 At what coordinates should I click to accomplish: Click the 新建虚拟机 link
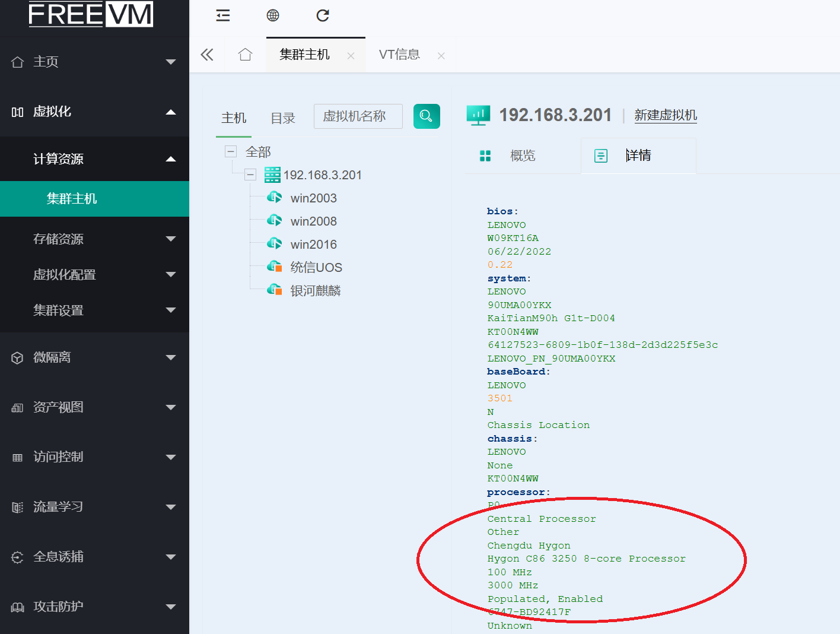click(x=666, y=115)
